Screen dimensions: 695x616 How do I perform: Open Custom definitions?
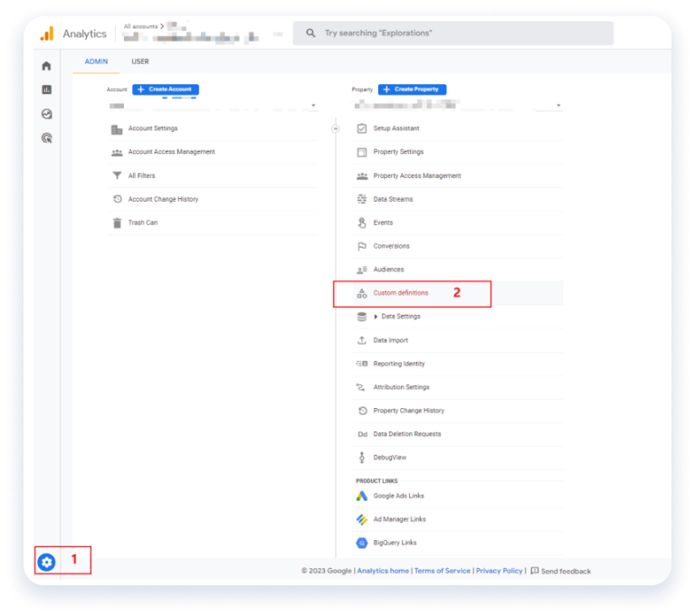[401, 293]
